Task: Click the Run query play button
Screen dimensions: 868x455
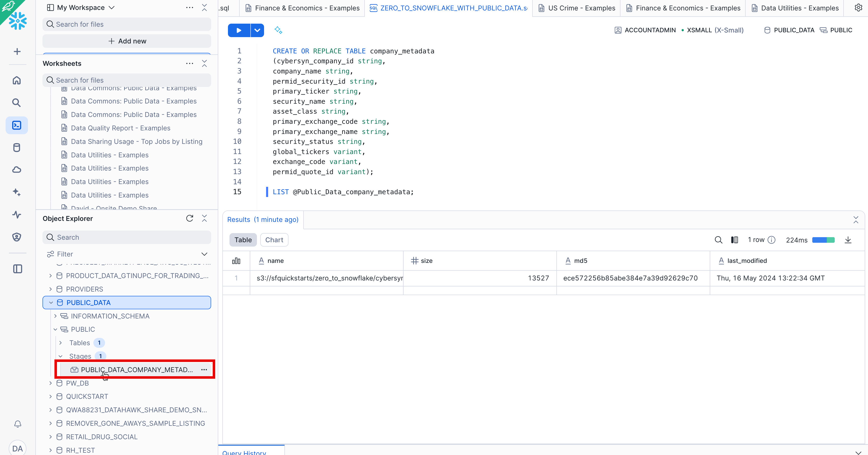Action: [x=239, y=30]
